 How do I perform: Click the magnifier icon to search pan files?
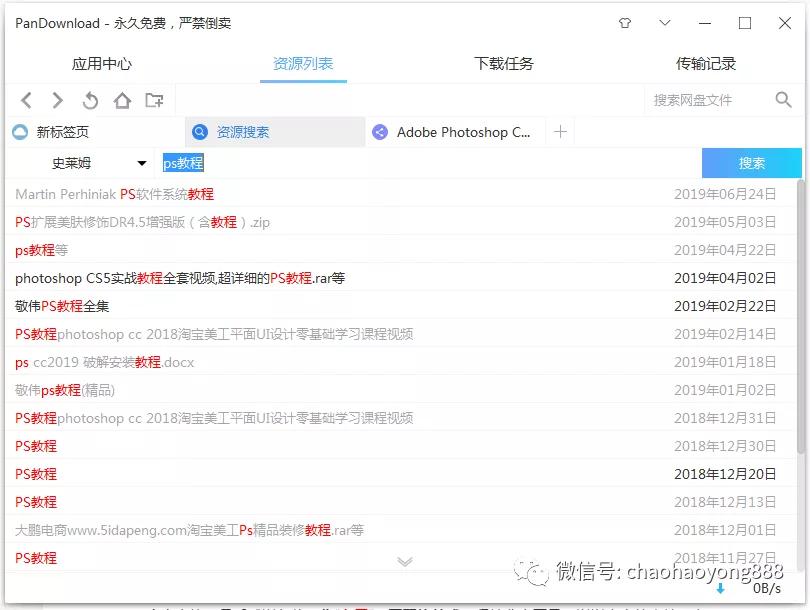point(783,100)
